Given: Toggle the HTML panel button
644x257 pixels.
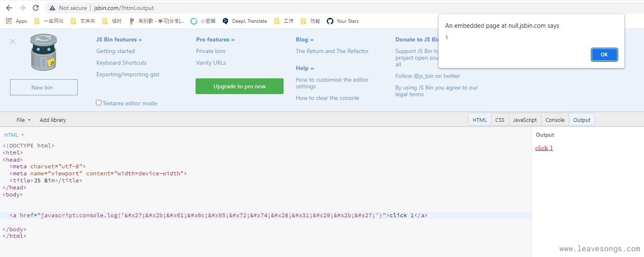Looking at the screenshot, I should click(480, 120).
